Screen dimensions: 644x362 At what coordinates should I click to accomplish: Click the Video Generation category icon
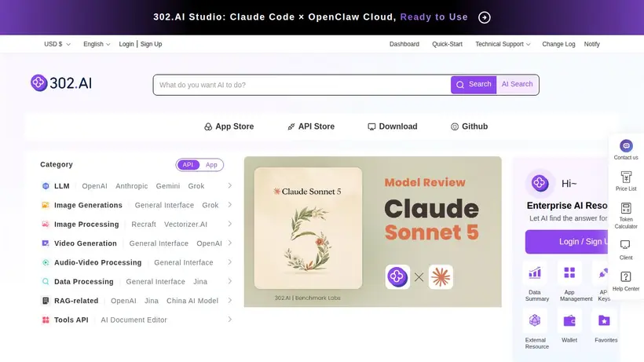(46, 243)
